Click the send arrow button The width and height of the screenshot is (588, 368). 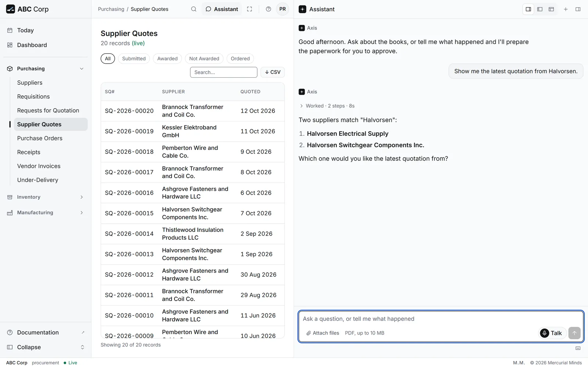pos(574,333)
